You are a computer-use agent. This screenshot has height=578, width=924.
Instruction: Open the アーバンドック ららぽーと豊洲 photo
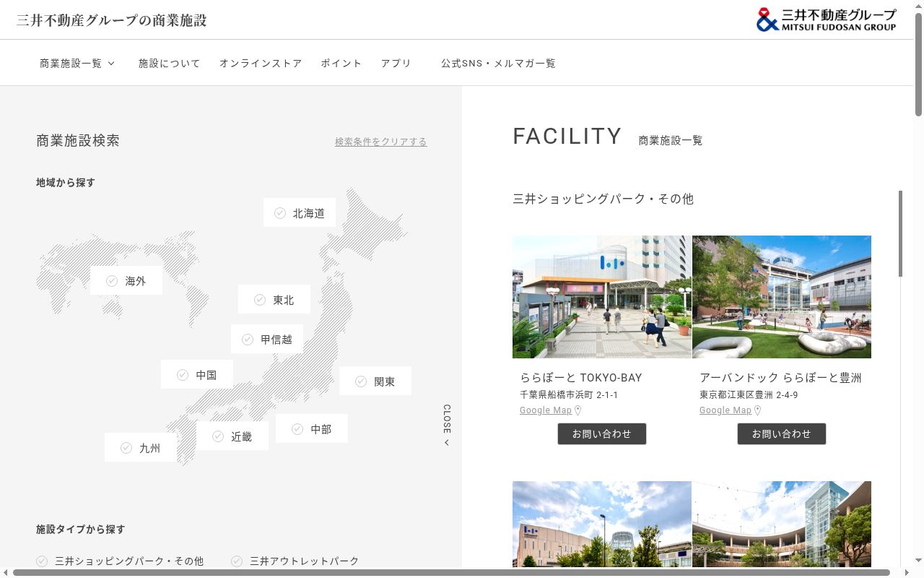click(782, 297)
